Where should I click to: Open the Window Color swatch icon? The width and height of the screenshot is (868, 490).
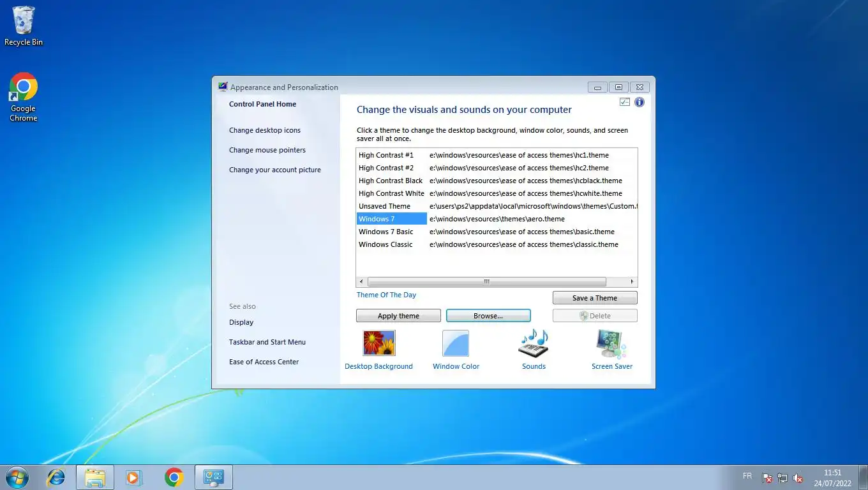coord(456,343)
